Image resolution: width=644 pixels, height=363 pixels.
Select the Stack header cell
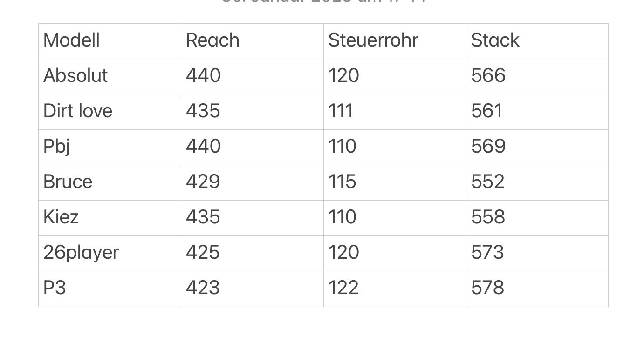coord(495,40)
